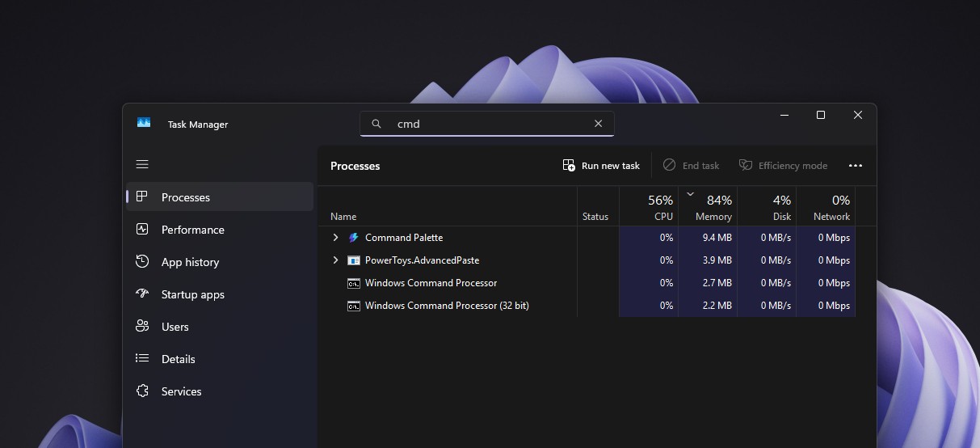Click the 3.9 MB memory value
The width and height of the screenshot is (980, 448).
(717, 260)
